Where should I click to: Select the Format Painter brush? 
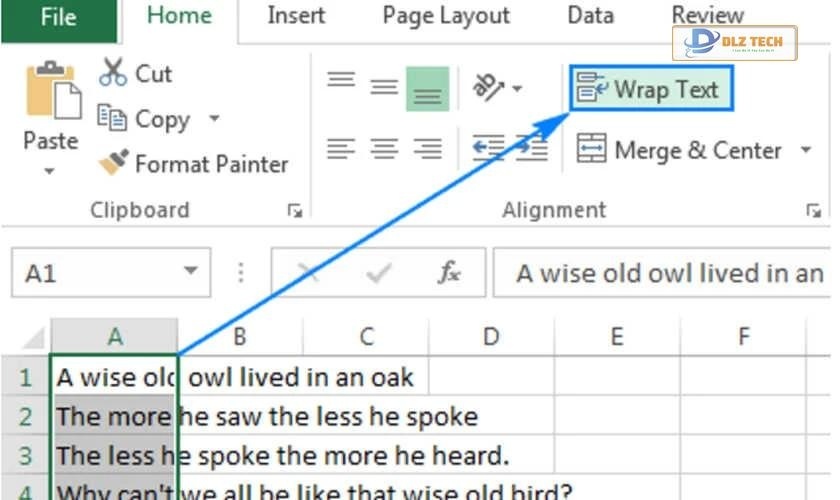pos(113,163)
